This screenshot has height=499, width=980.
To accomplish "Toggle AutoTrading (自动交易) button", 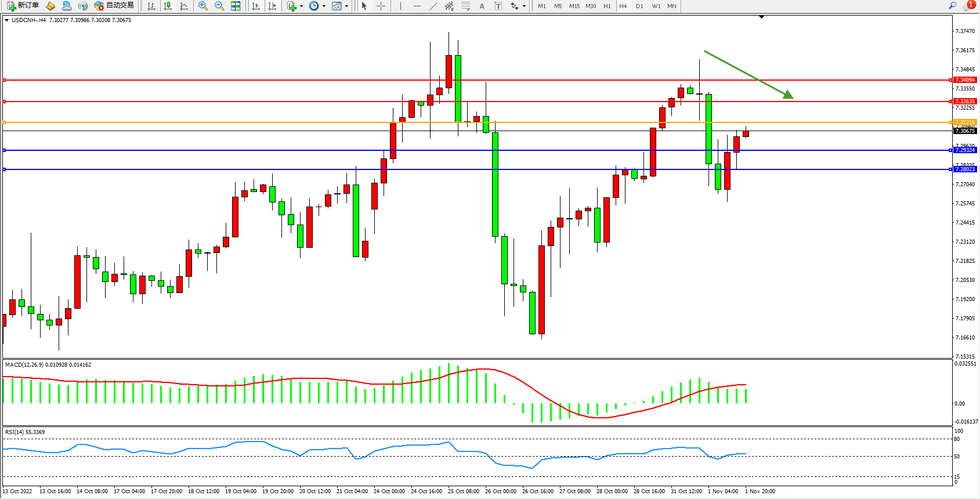I will (114, 6).
